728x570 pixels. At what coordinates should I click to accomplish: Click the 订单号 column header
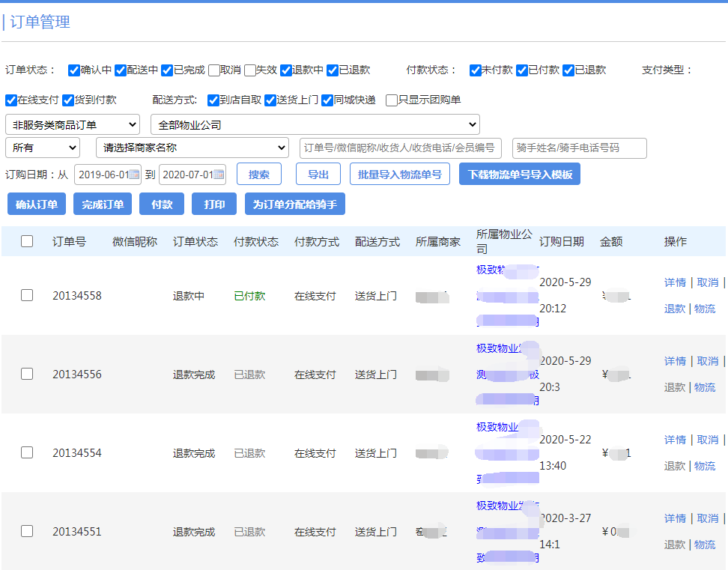(69, 241)
